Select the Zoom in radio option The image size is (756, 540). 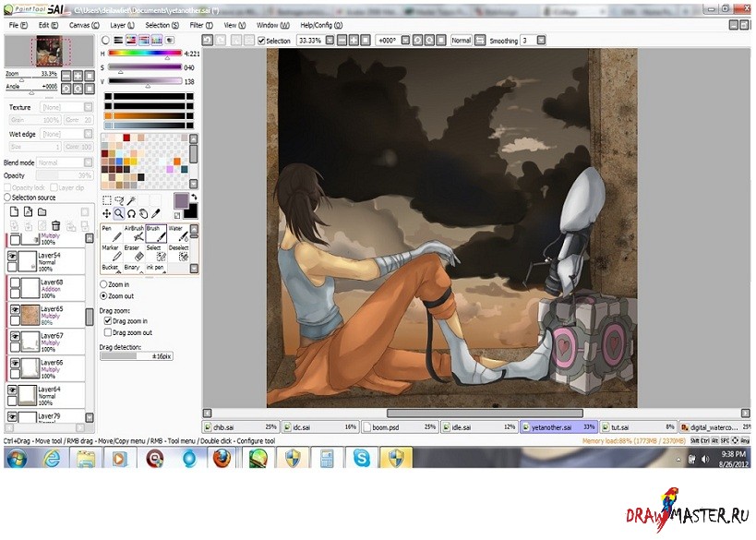coord(103,284)
